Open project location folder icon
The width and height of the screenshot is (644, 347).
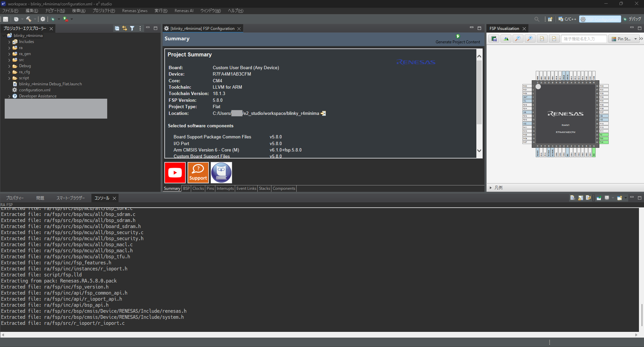pos(324,114)
